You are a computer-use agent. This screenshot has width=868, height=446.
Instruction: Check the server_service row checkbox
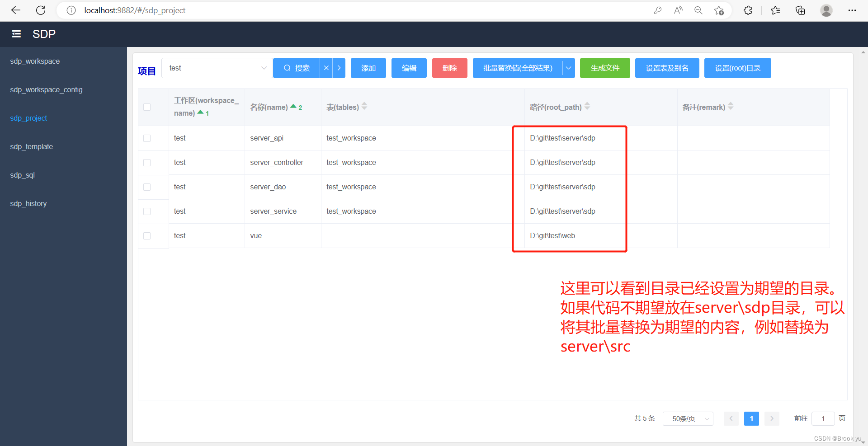[147, 211]
